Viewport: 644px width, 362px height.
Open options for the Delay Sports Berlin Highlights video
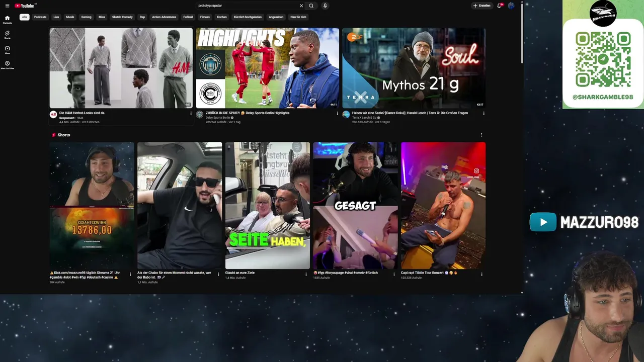337,113
